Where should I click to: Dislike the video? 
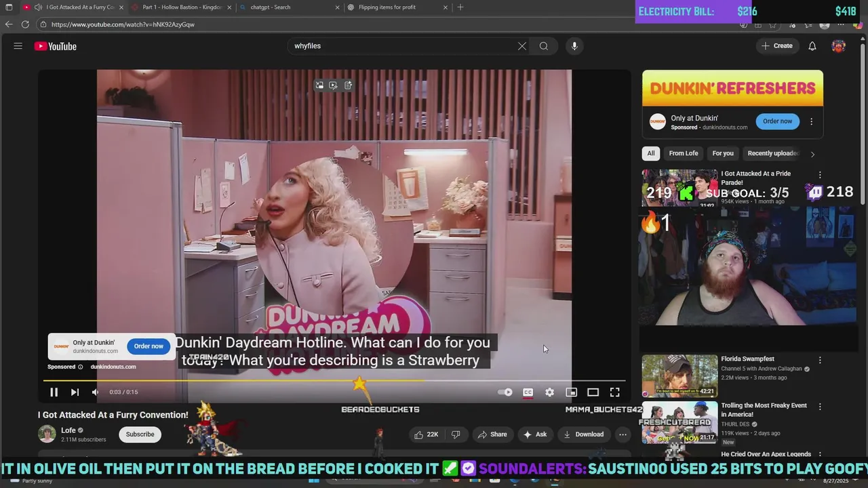click(x=456, y=434)
